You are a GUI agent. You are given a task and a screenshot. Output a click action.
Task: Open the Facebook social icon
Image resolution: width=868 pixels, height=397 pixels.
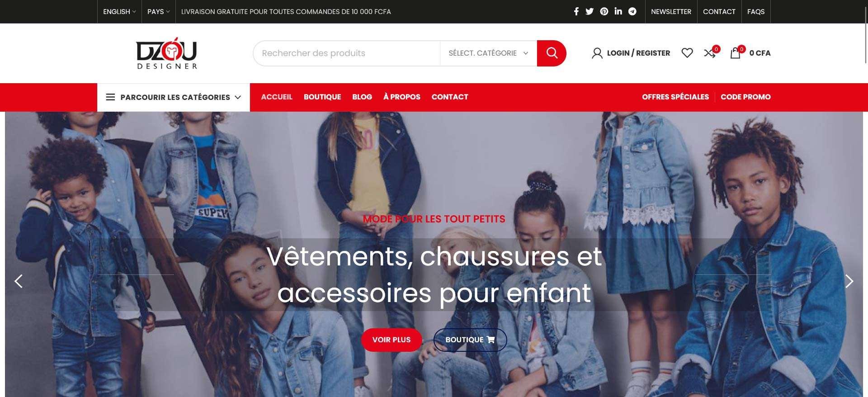576,11
